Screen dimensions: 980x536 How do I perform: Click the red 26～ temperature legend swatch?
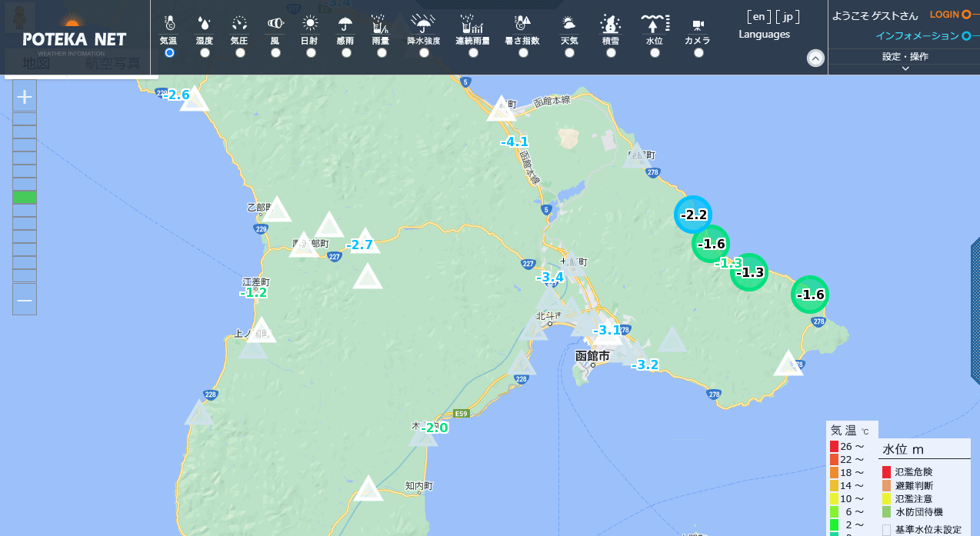pyautogui.click(x=834, y=447)
